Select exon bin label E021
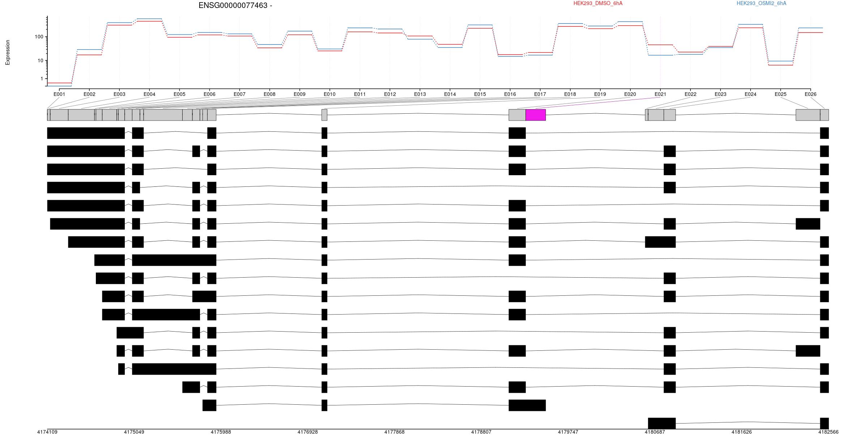The height and width of the screenshot is (438, 868). (x=660, y=94)
